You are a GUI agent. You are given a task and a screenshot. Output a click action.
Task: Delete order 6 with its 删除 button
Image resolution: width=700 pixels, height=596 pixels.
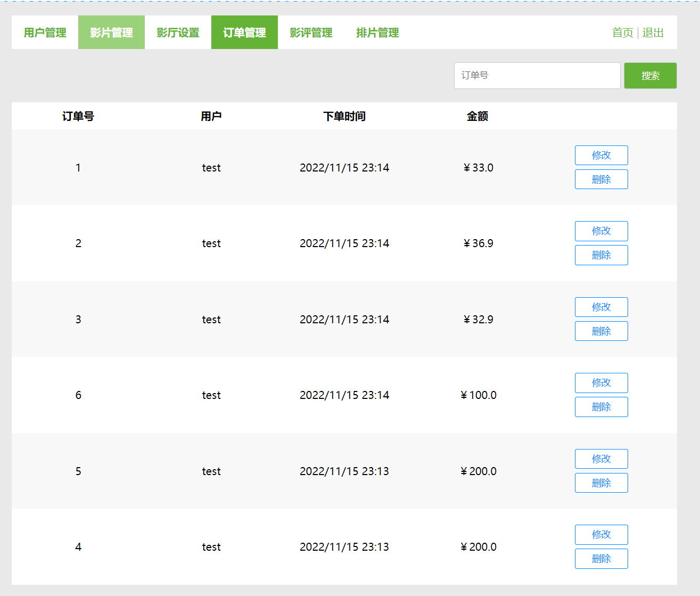coord(601,406)
